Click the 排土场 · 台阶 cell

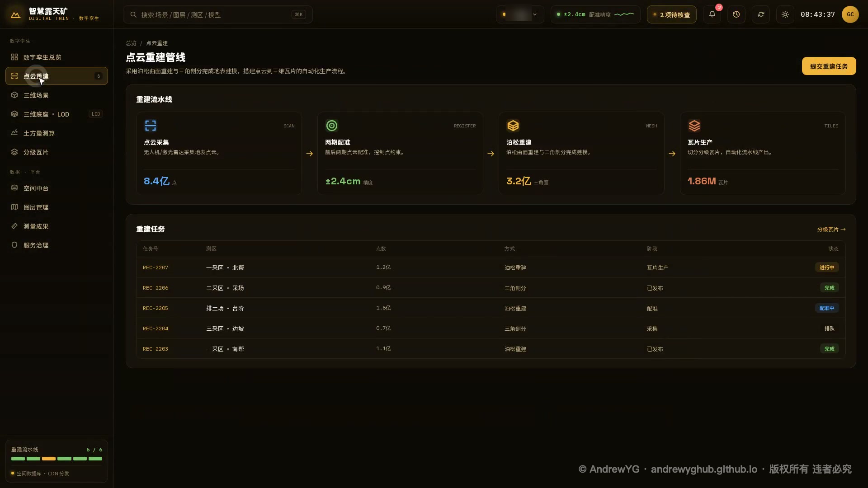click(x=225, y=308)
